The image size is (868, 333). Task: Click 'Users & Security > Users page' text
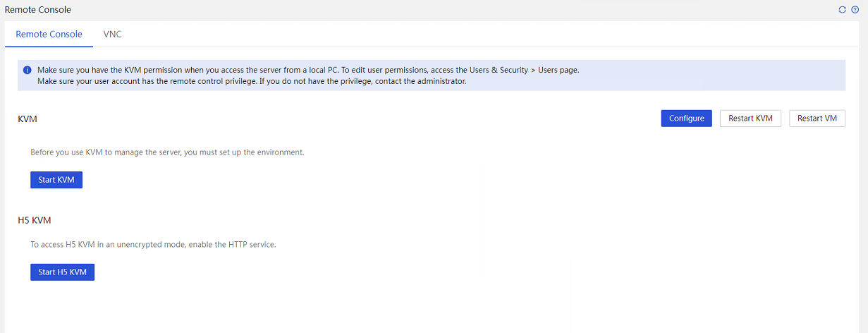click(523, 71)
